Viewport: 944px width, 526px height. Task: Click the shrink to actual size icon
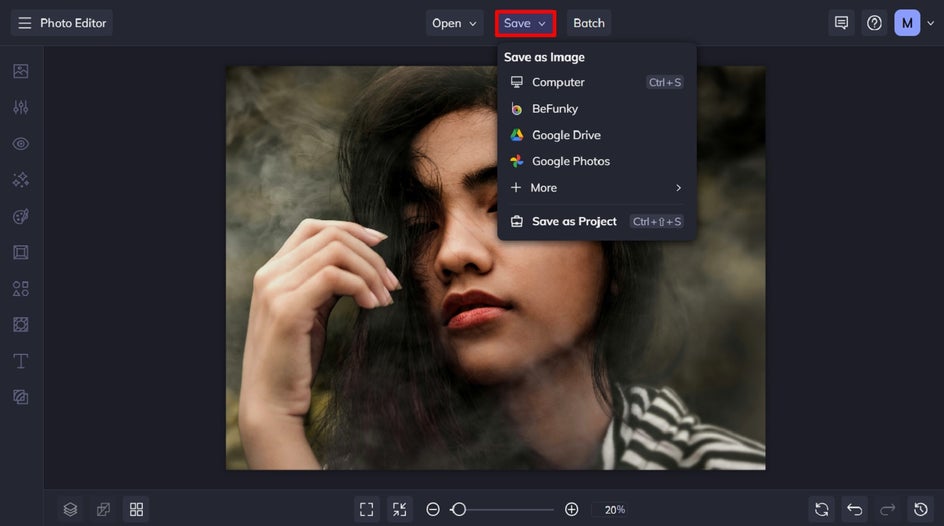(400, 510)
